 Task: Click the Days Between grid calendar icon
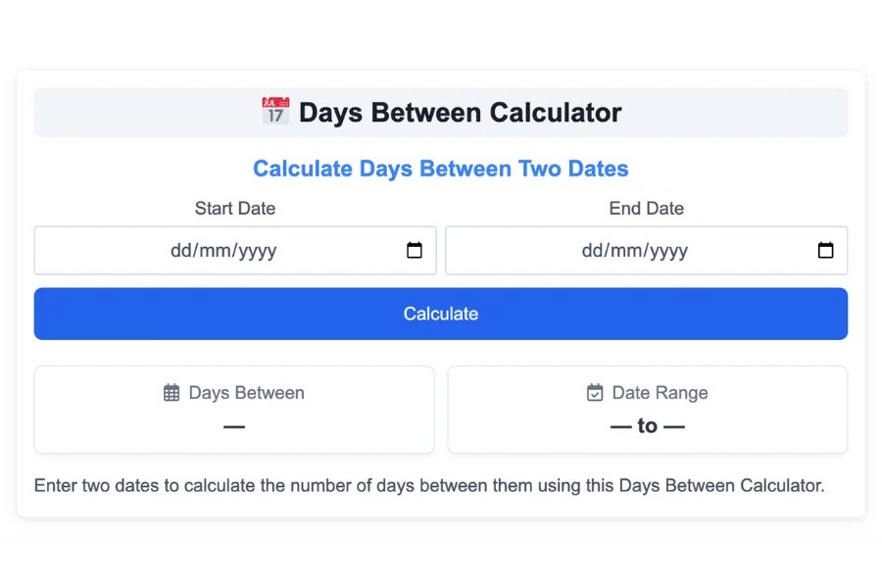[171, 393]
